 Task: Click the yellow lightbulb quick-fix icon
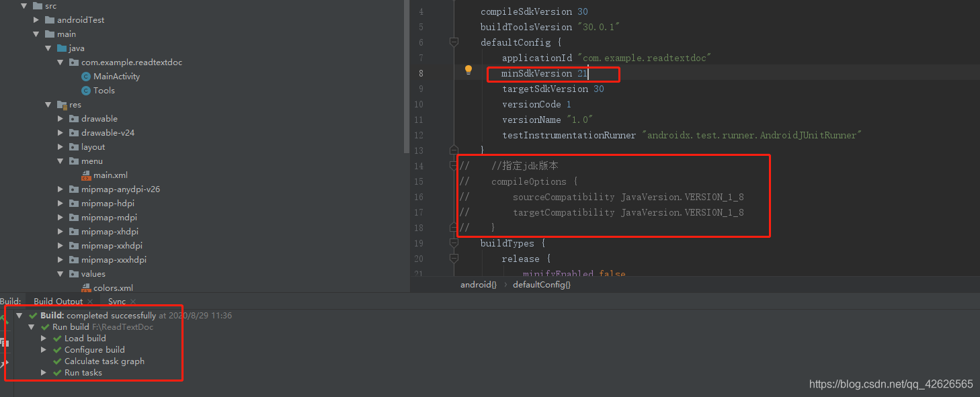[x=469, y=70]
